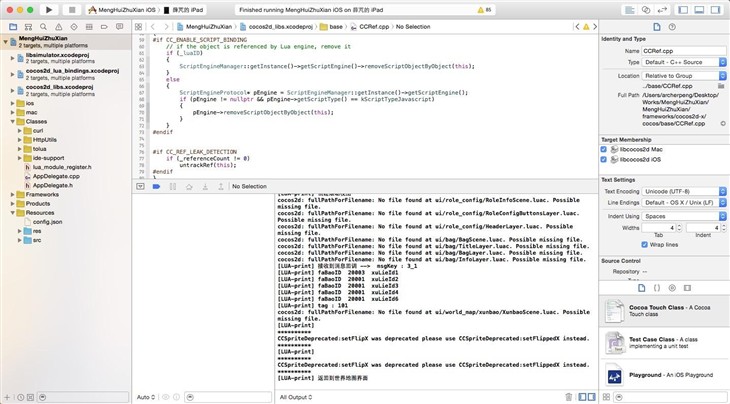Hide the debug area via debug bar toggle
Viewport: 730px width, 404px height.
click(140, 186)
